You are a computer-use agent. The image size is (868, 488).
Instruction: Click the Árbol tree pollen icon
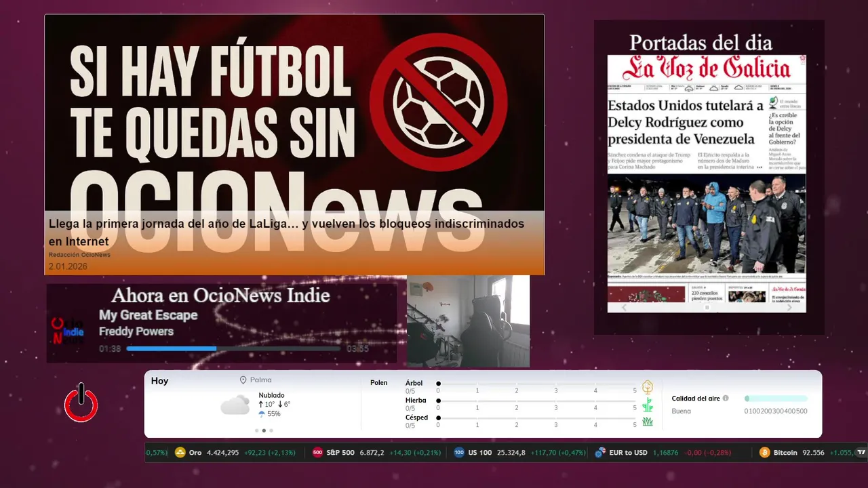tap(648, 387)
